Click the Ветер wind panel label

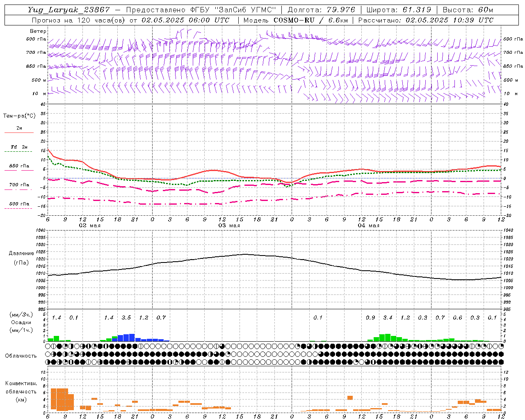click(38, 31)
